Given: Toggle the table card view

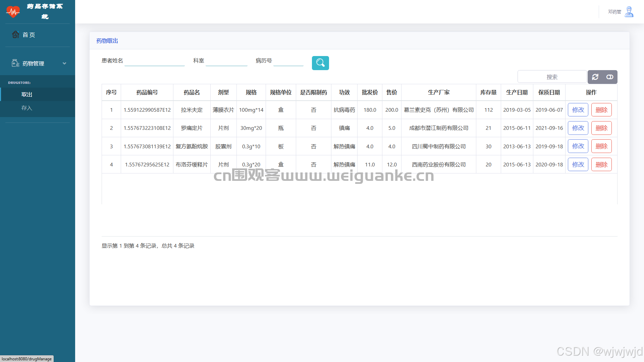Looking at the screenshot, I should pos(610,77).
